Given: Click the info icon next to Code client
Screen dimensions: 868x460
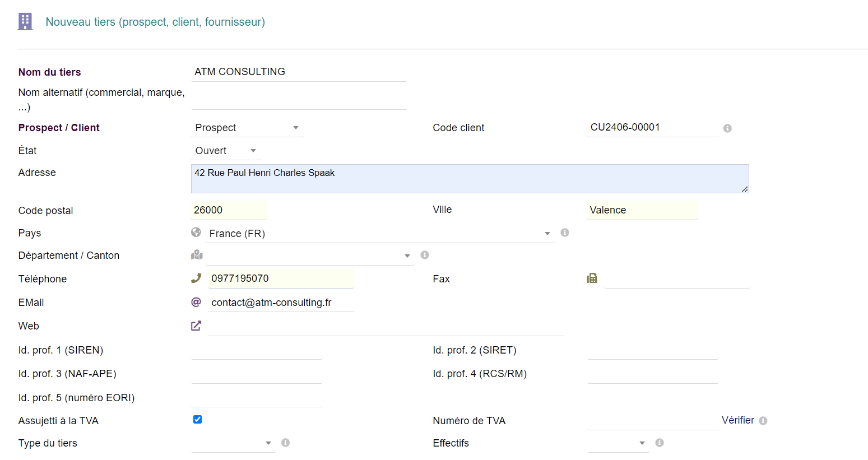Looking at the screenshot, I should pos(727,128).
